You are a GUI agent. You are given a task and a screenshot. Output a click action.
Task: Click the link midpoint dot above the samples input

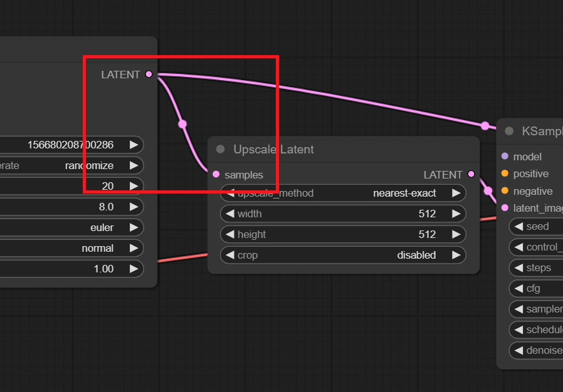[182, 124]
